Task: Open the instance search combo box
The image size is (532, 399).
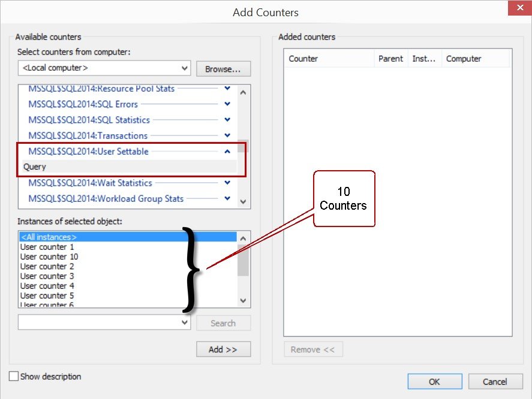Action: [104, 322]
